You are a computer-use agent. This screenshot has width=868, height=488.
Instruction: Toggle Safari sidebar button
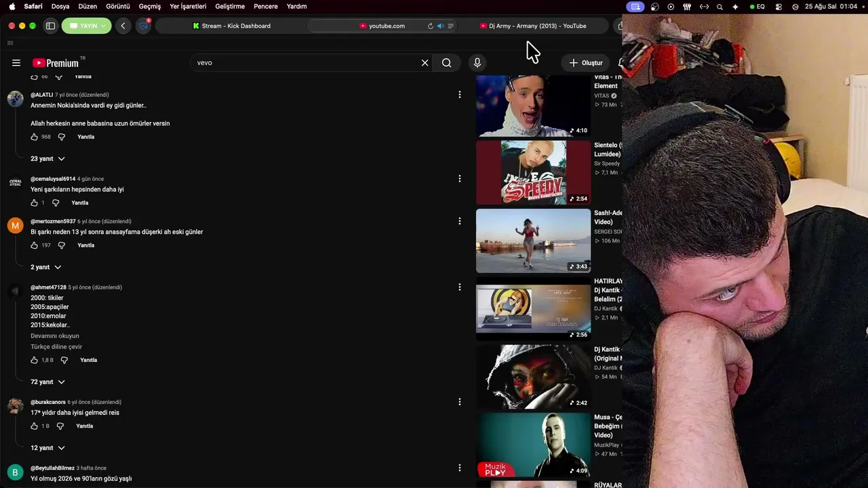coord(50,26)
